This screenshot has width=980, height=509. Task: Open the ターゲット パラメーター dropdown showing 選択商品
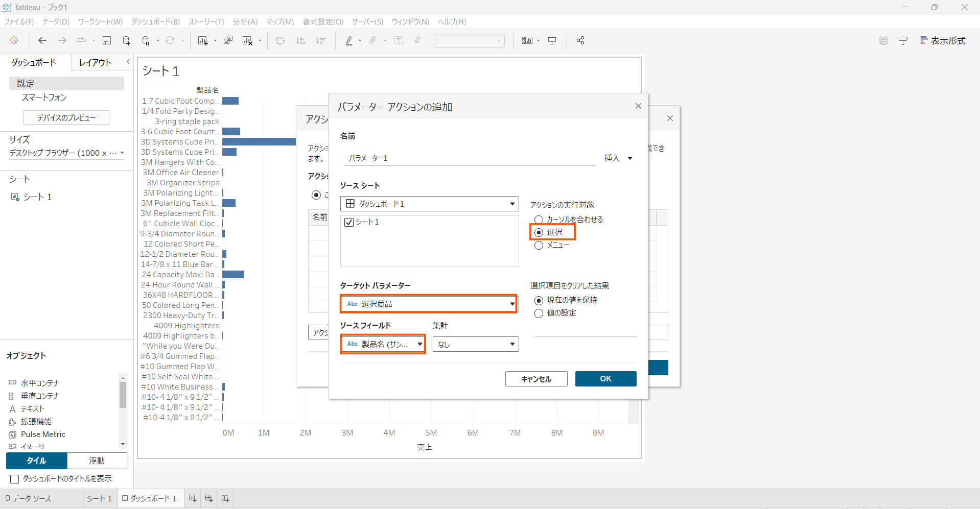tap(428, 304)
